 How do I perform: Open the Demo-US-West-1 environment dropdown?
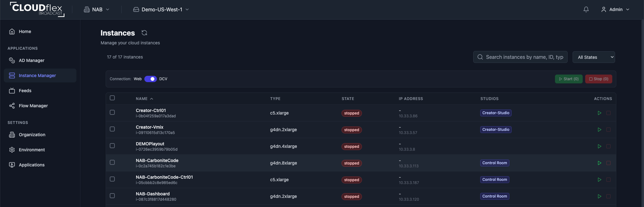161,9
